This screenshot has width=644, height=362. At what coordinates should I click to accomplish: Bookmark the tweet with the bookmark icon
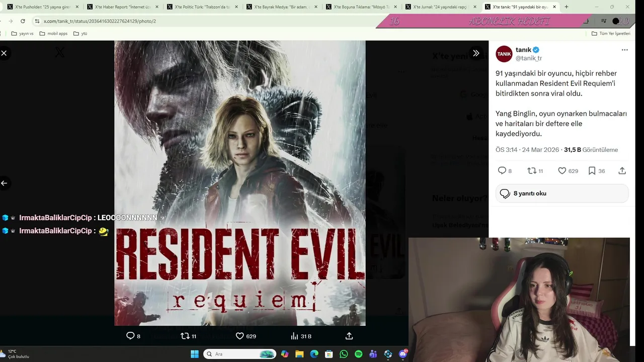(x=592, y=171)
